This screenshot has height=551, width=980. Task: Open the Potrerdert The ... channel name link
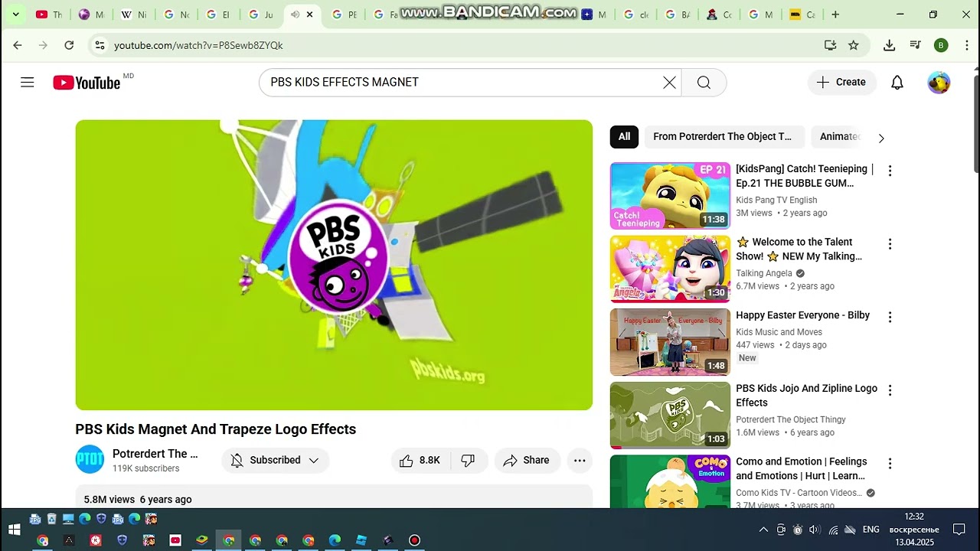(x=155, y=454)
